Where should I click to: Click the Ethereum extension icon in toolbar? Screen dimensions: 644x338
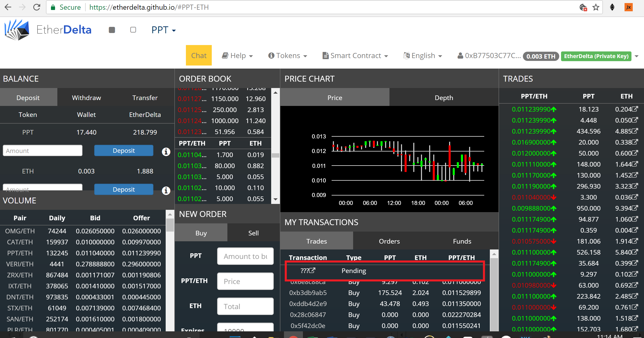pos(612,7)
